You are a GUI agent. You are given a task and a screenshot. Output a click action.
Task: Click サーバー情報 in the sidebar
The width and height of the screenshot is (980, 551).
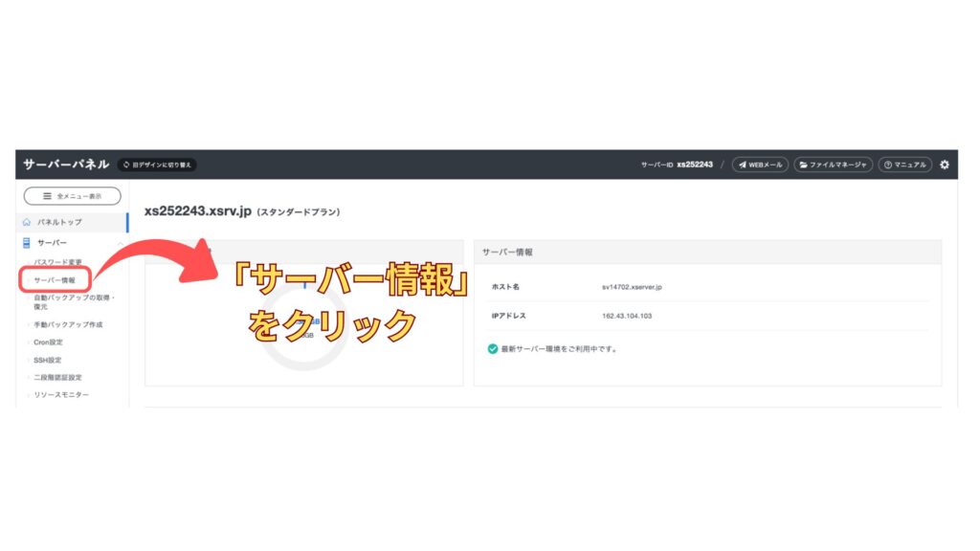55,280
